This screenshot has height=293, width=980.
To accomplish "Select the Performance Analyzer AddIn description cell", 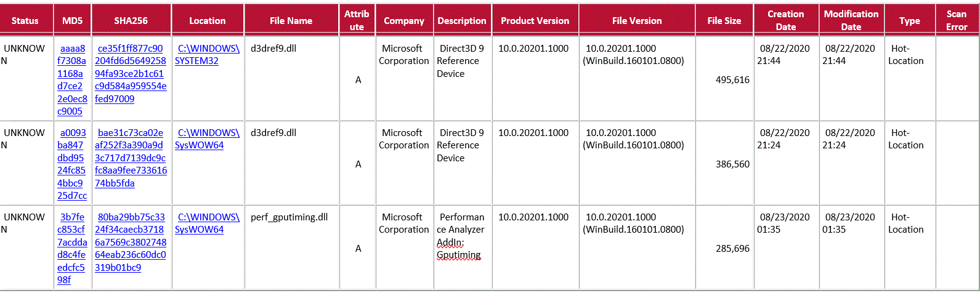I will (461, 236).
